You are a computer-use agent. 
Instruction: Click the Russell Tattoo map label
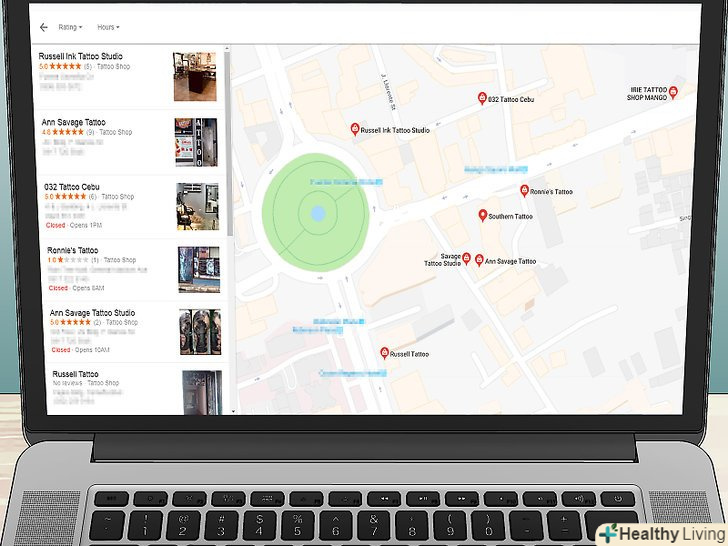coord(409,354)
